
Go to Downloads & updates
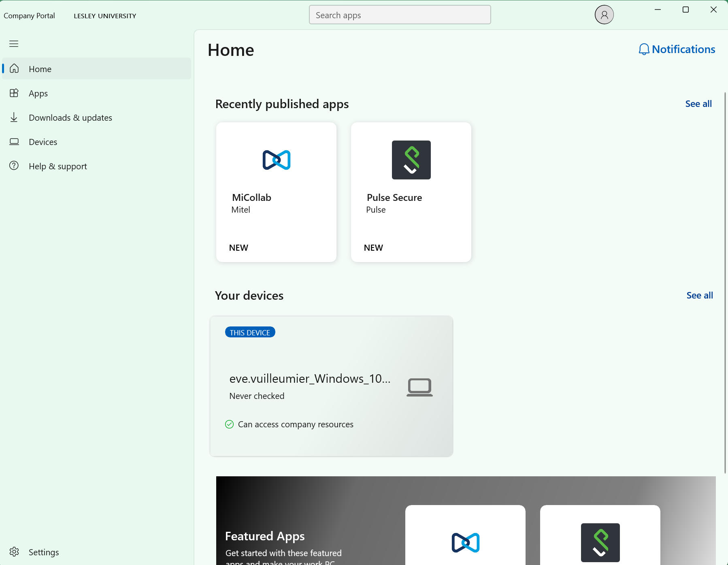[96, 117]
